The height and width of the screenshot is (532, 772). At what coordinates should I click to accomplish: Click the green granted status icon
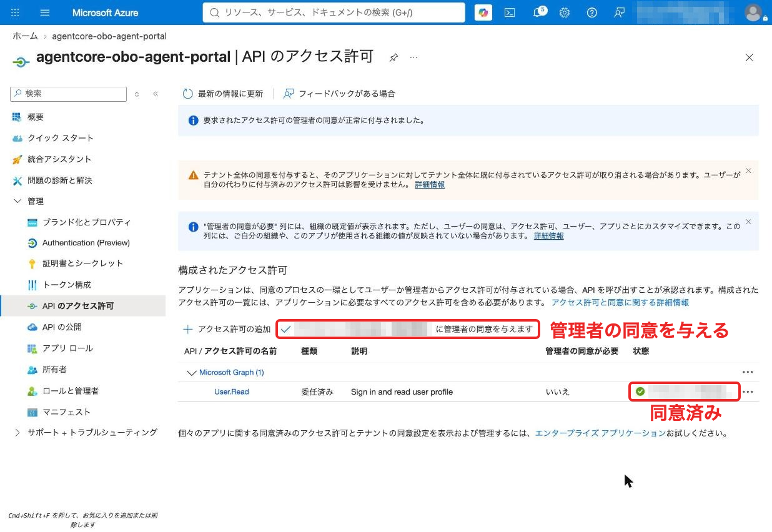point(640,392)
